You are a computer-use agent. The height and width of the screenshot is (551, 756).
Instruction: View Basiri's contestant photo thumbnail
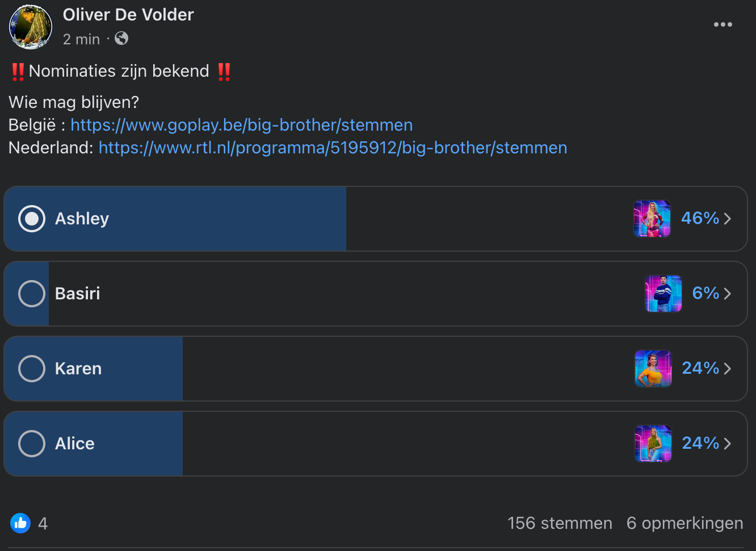(x=663, y=294)
